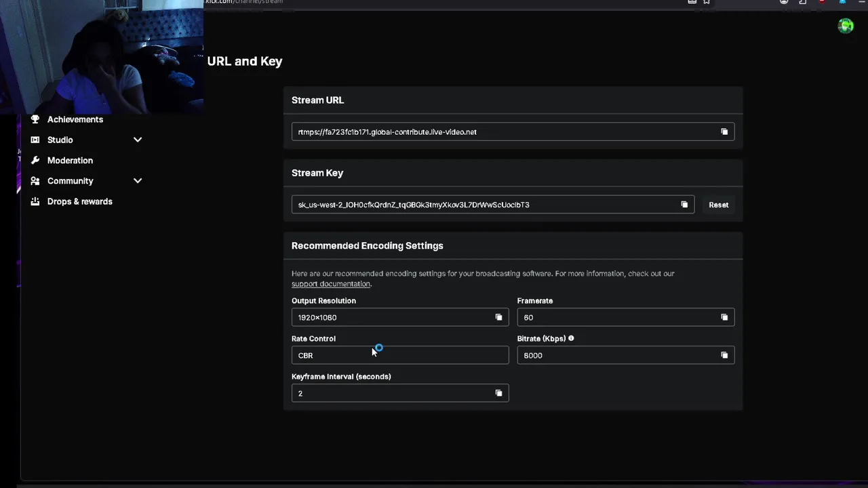868x488 pixels.
Task: Copy the Stream URL with its copy icon
Action: point(724,132)
